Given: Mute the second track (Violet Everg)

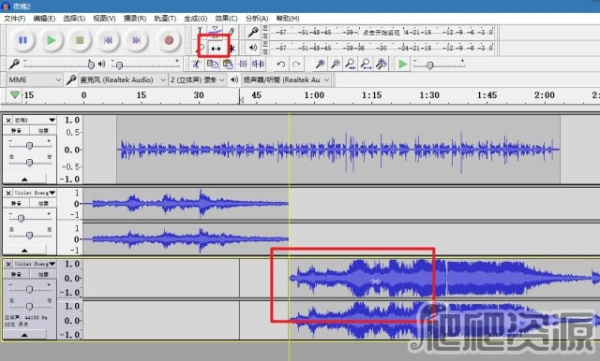Looking at the screenshot, I should [16, 203].
